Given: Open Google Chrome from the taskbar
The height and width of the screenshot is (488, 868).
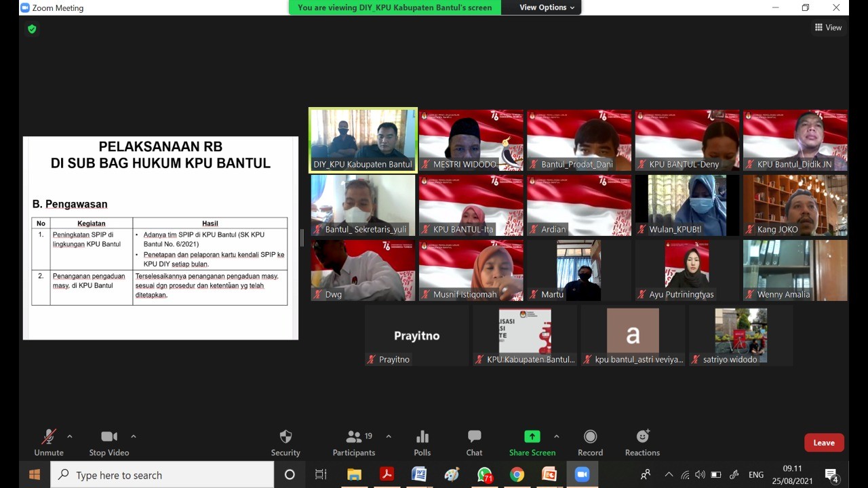Looking at the screenshot, I should (x=517, y=475).
